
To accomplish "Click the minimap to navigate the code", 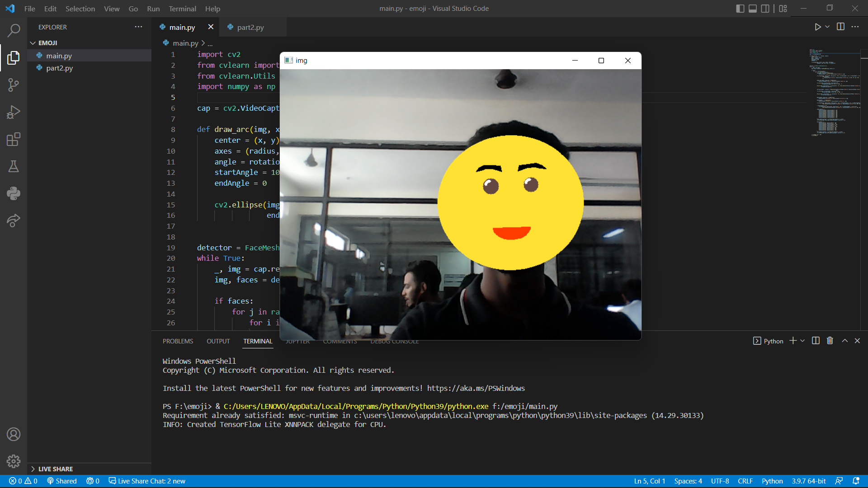I will tap(834, 90).
